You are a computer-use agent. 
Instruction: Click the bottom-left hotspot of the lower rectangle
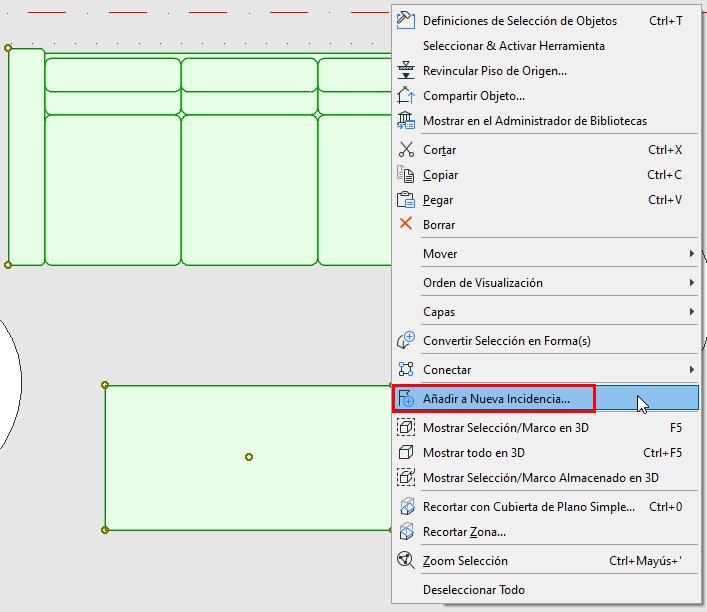click(105, 530)
